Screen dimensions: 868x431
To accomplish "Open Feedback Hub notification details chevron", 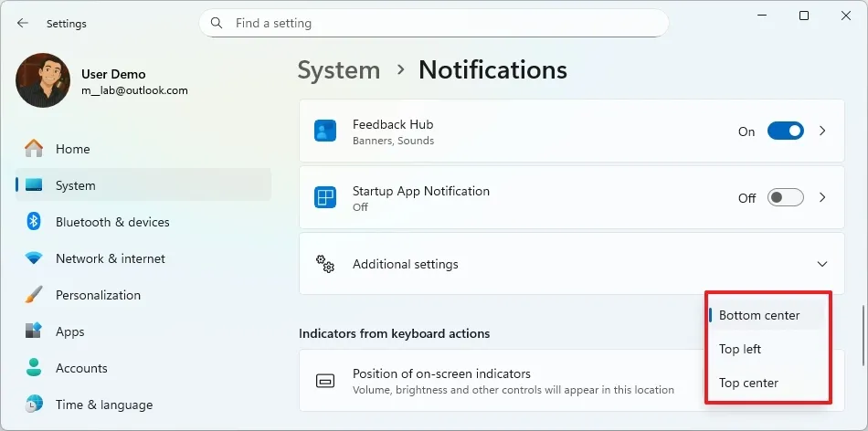I will tap(822, 131).
